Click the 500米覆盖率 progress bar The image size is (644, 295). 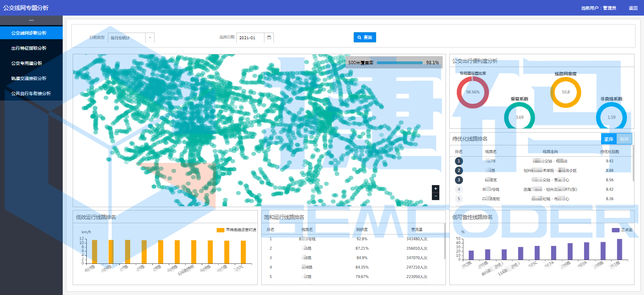[x=400, y=62]
